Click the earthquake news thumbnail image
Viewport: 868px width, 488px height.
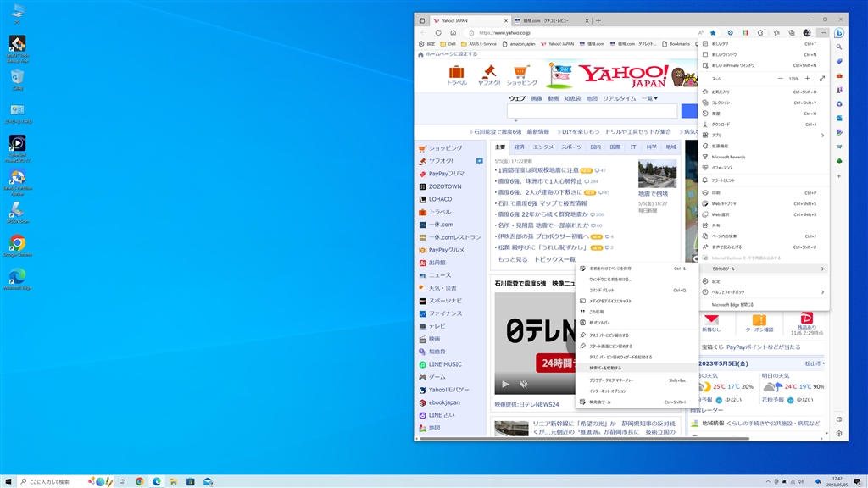(657, 174)
